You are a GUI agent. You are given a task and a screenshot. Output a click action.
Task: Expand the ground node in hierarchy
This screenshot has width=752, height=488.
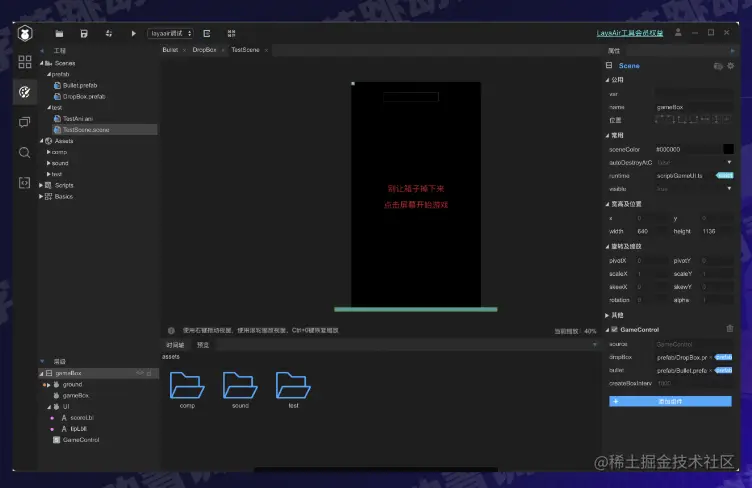pyautogui.click(x=48, y=384)
